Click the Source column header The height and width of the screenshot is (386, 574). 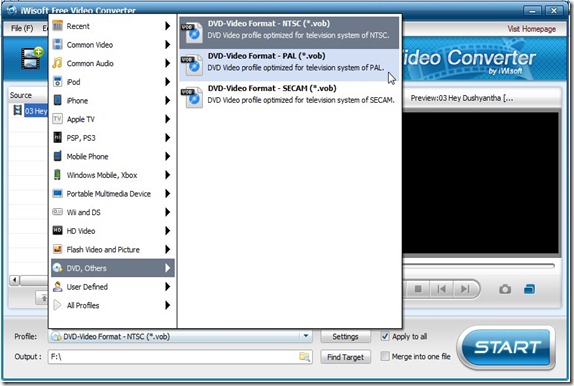tap(28, 95)
